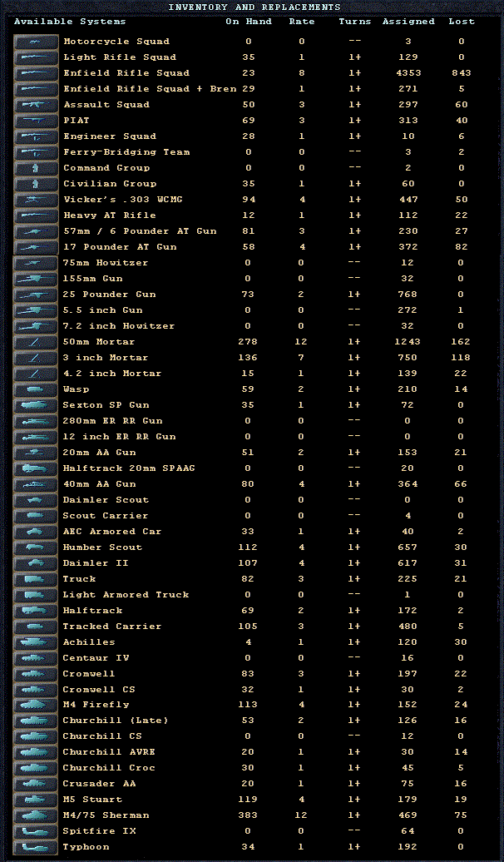Select the Enfield Rifle Squad + Bren name
The height and width of the screenshot is (862, 504).
click(x=150, y=89)
